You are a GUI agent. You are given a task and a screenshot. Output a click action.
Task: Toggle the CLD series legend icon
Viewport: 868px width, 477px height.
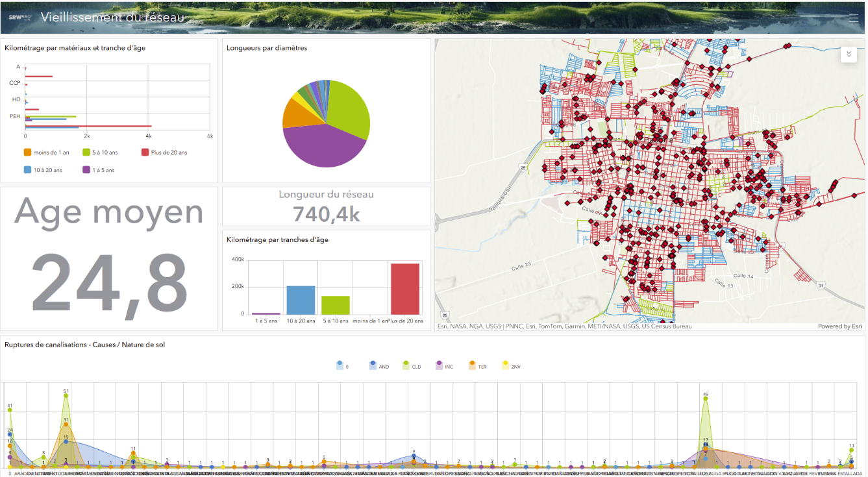tap(406, 365)
